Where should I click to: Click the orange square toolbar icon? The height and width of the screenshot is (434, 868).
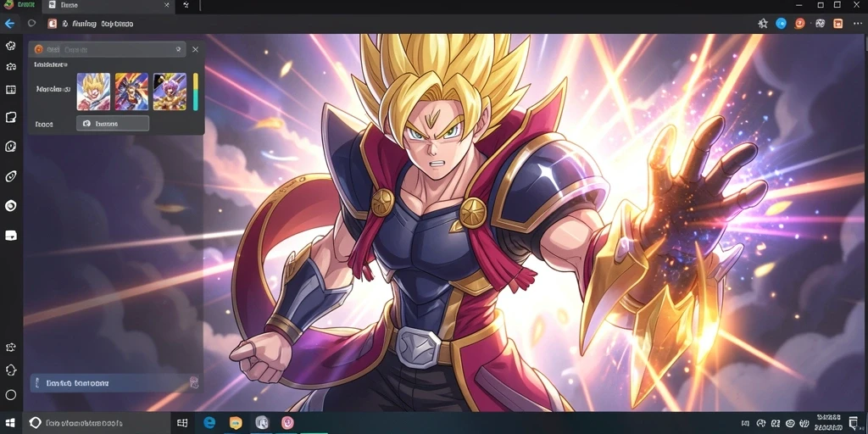tap(838, 23)
